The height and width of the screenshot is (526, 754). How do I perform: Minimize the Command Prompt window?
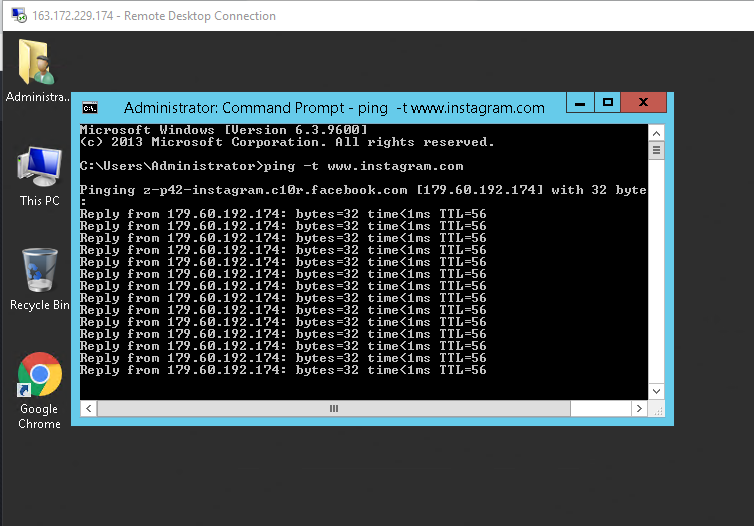(x=580, y=103)
